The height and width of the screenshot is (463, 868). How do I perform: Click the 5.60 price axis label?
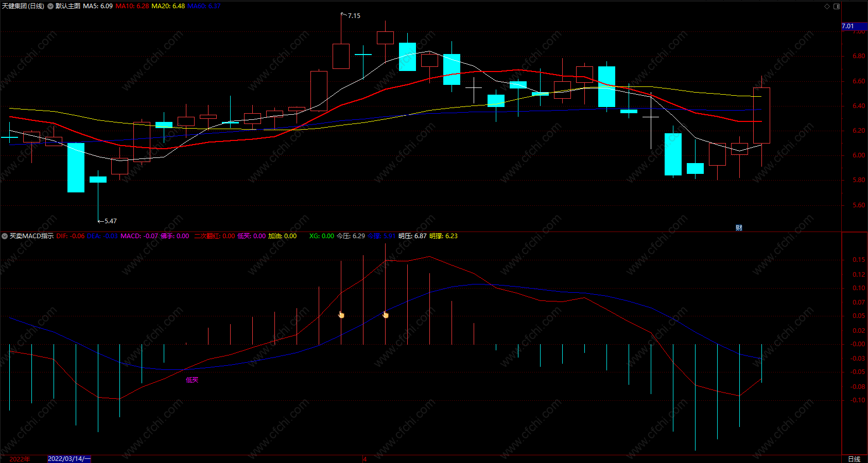859,205
